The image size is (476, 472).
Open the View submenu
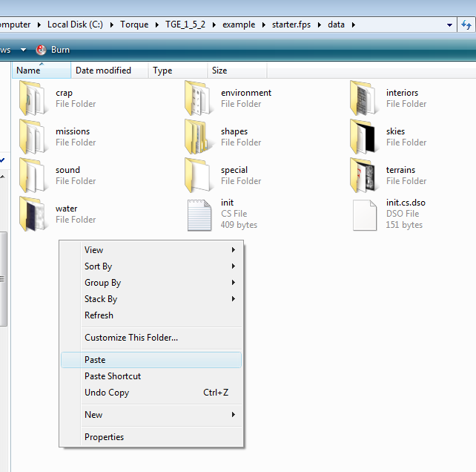click(x=151, y=250)
